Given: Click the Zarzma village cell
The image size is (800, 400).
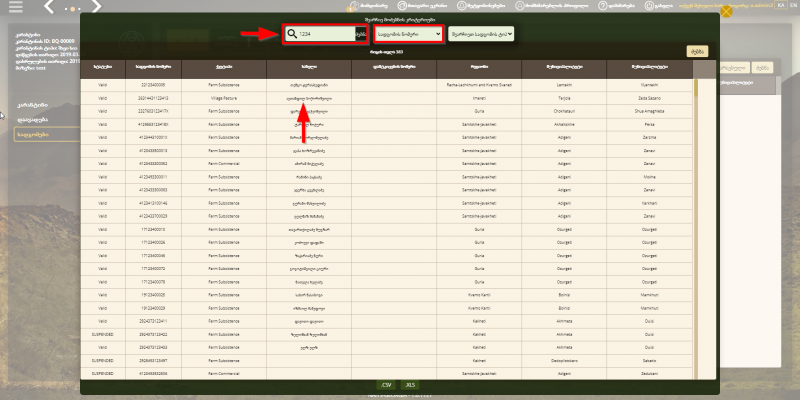Looking at the screenshot, I should click(649, 137).
